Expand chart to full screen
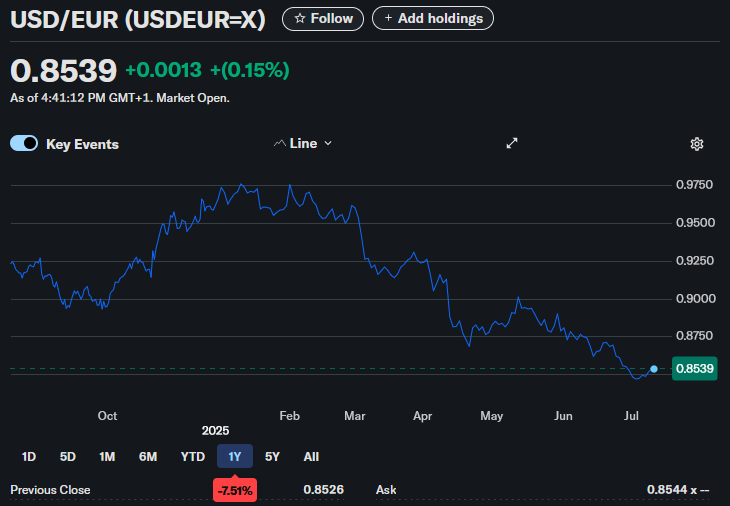 point(512,143)
